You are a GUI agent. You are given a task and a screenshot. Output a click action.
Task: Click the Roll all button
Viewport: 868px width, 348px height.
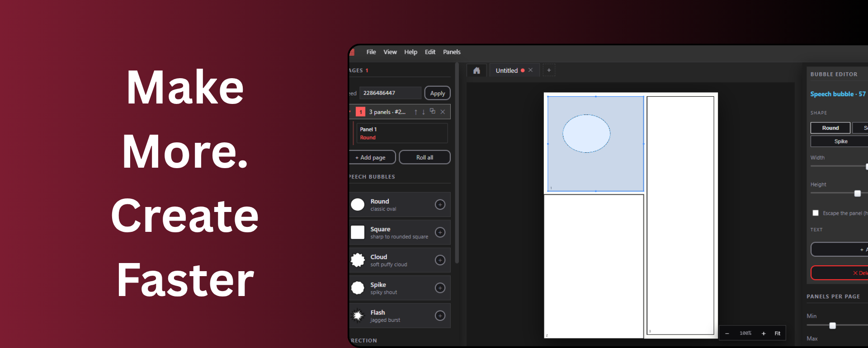click(425, 157)
